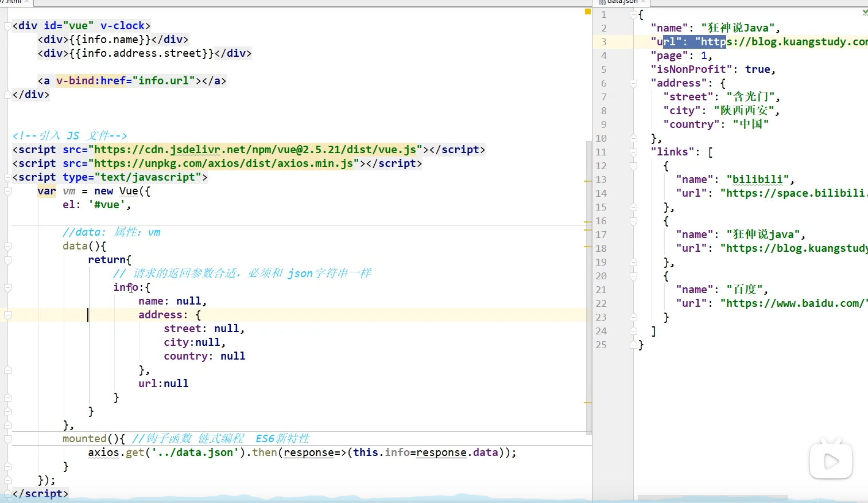Click the "country" key in data.json
Image resolution: width=868 pixels, height=503 pixels.
(692, 124)
